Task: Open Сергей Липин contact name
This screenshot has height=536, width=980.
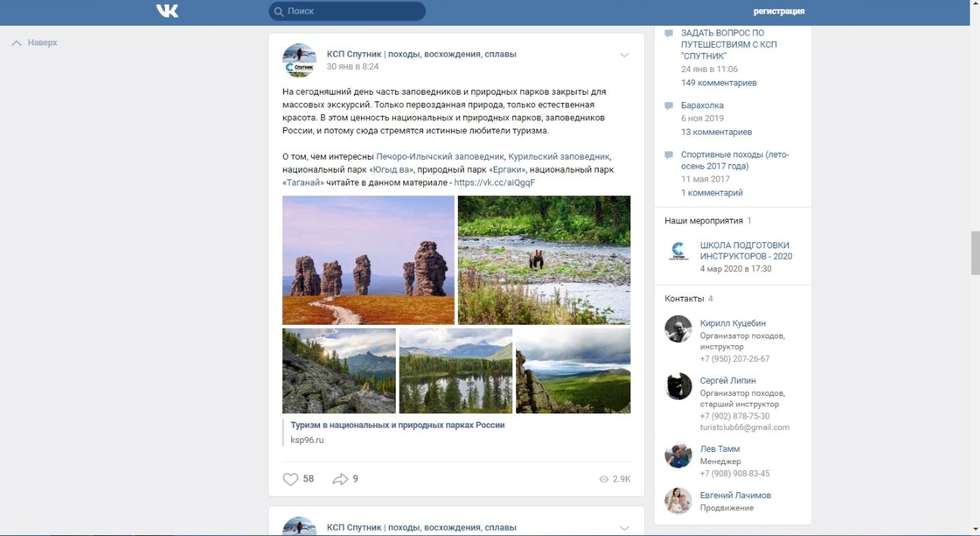Action: pos(728,381)
